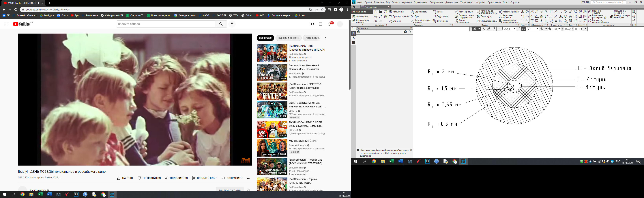Select the Все видео filter chip

click(x=265, y=38)
